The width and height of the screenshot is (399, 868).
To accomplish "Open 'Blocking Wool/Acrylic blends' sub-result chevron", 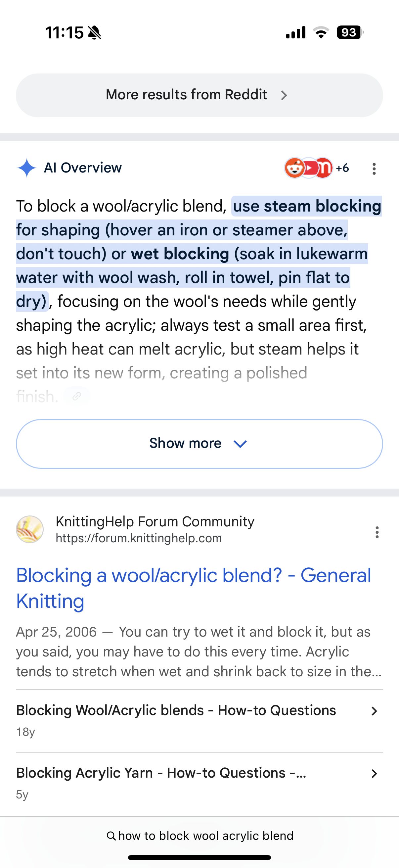I will (374, 711).
